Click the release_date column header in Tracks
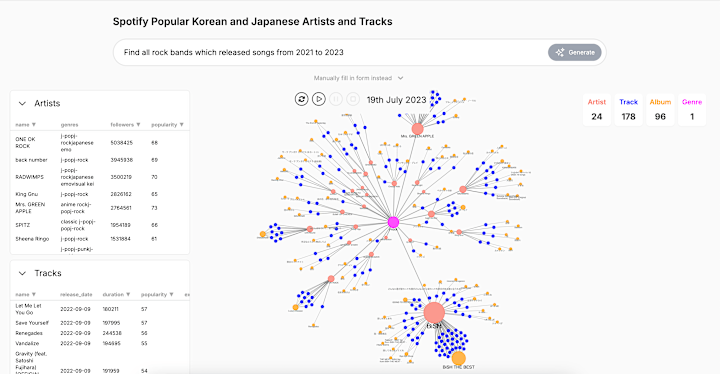The height and width of the screenshot is (374, 720). pyautogui.click(x=76, y=295)
